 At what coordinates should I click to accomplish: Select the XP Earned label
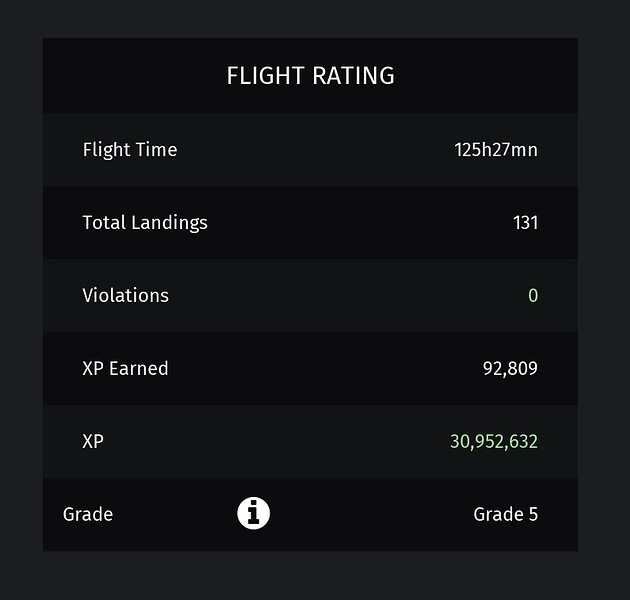tap(125, 368)
